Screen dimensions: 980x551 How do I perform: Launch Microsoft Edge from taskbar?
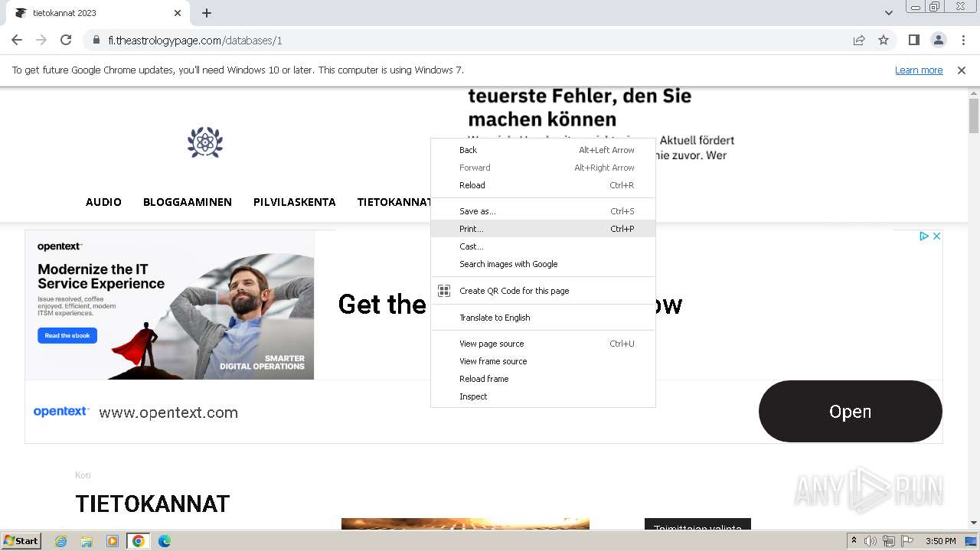(x=165, y=541)
